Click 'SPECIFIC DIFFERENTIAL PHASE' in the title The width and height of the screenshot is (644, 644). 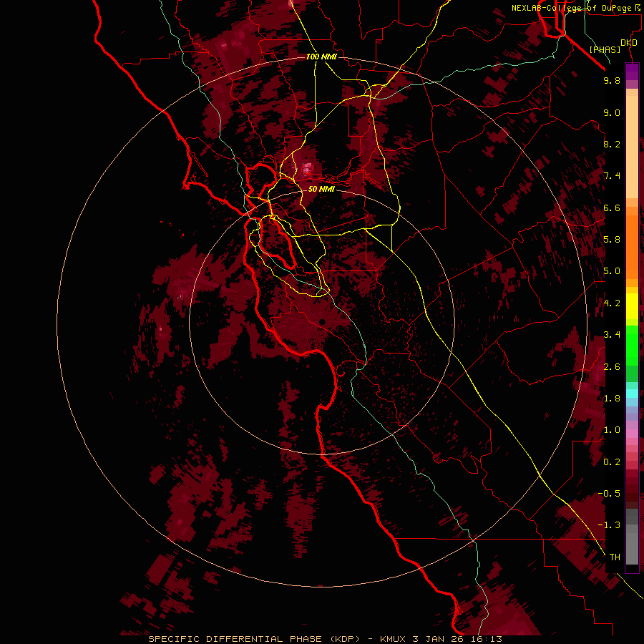point(235,639)
